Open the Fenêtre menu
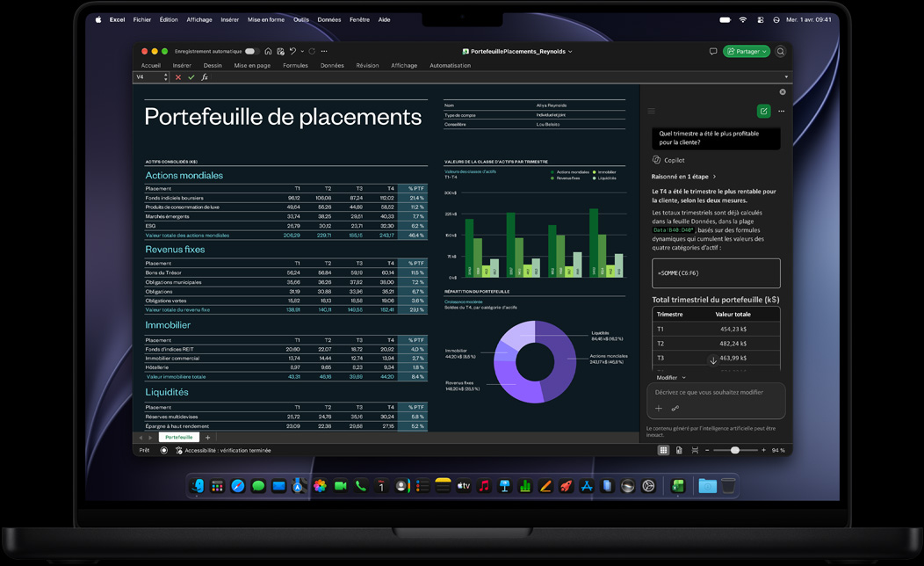 (359, 19)
